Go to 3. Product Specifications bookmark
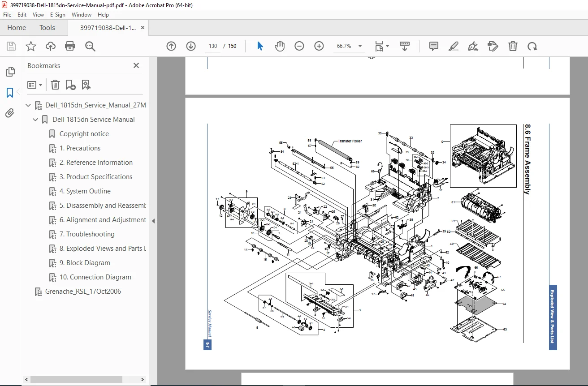588x386 pixels. click(96, 177)
